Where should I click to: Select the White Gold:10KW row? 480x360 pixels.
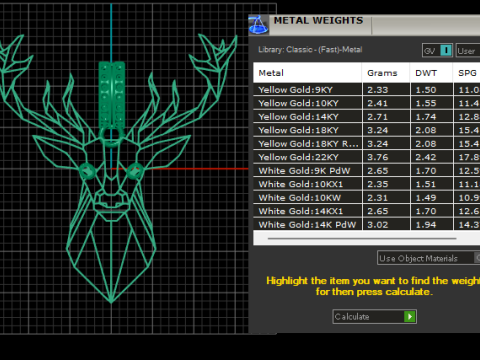[367, 198]
